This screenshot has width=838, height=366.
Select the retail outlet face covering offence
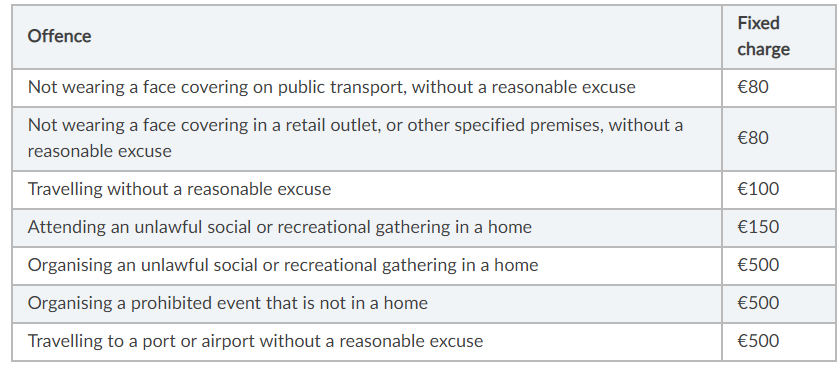click(355, 138)
